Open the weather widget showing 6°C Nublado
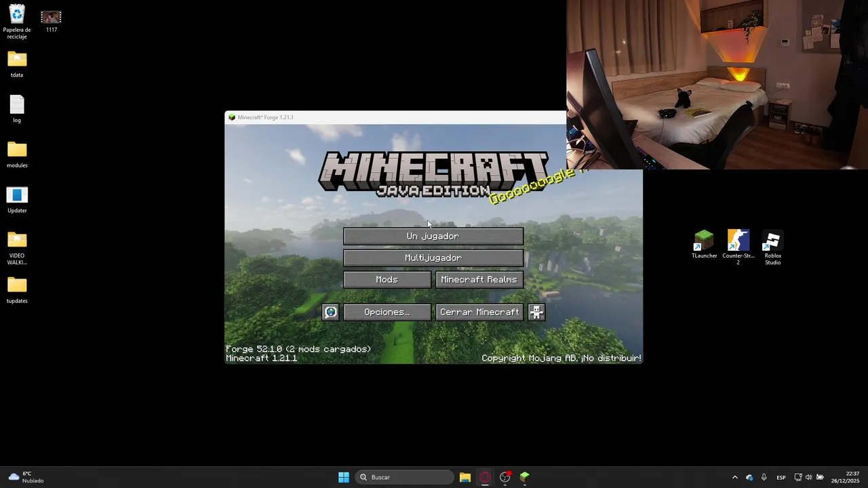This screenshot has width=868, height=488. pos(26,477)
